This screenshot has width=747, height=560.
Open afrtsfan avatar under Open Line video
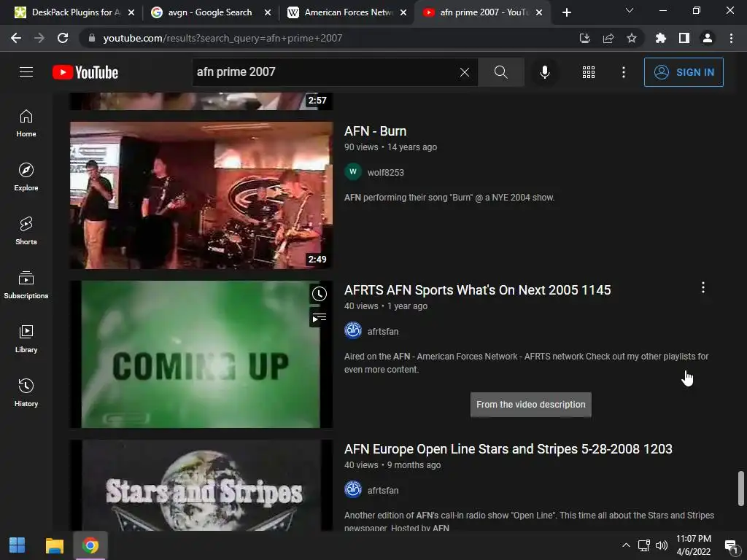tap(353, 490)
